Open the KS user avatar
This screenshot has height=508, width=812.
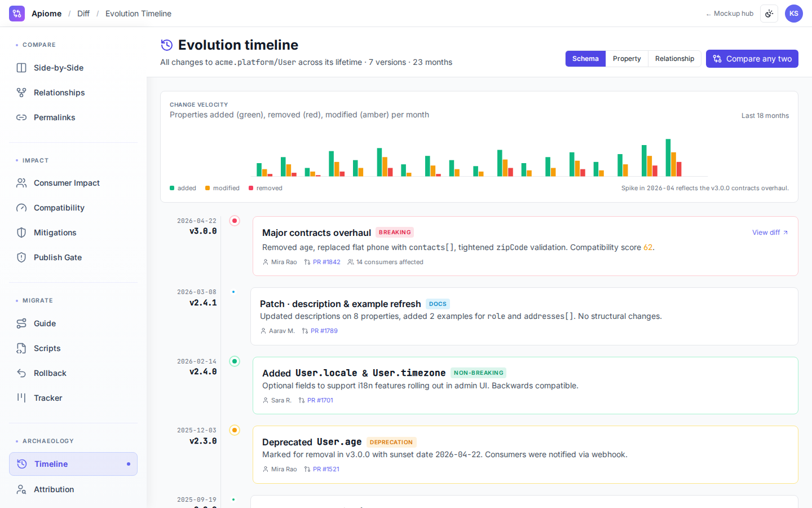[794, 14]
